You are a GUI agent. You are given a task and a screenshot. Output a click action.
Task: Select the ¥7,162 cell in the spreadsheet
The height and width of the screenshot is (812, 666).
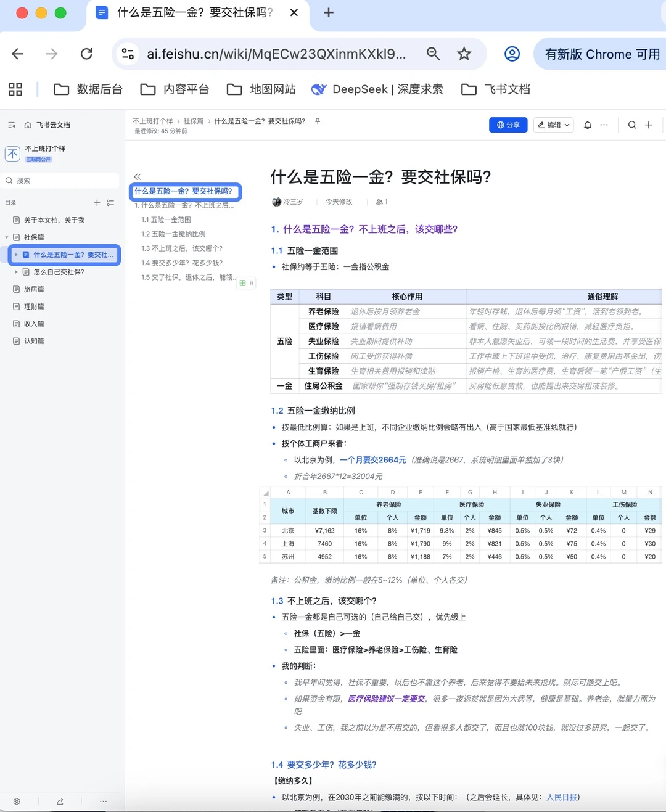(325, 531)
